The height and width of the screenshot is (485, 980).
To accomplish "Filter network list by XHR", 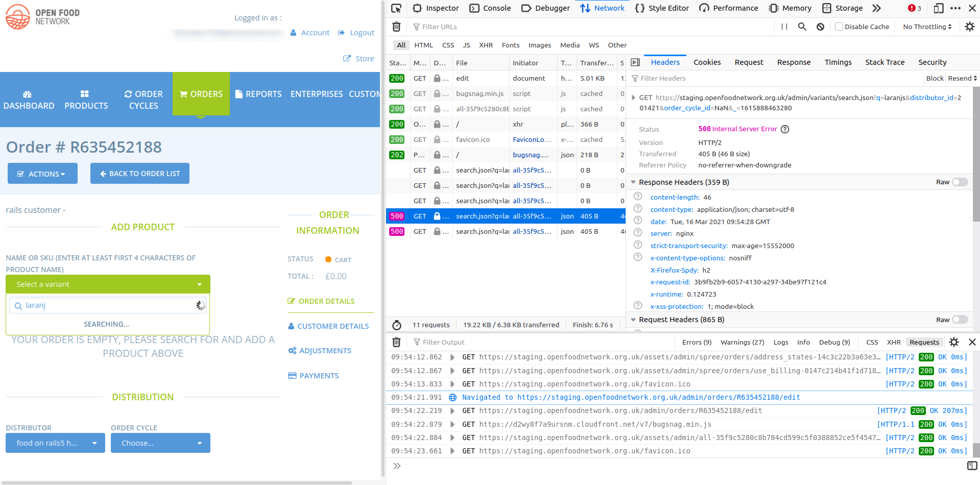I will (x=486, y=45).
